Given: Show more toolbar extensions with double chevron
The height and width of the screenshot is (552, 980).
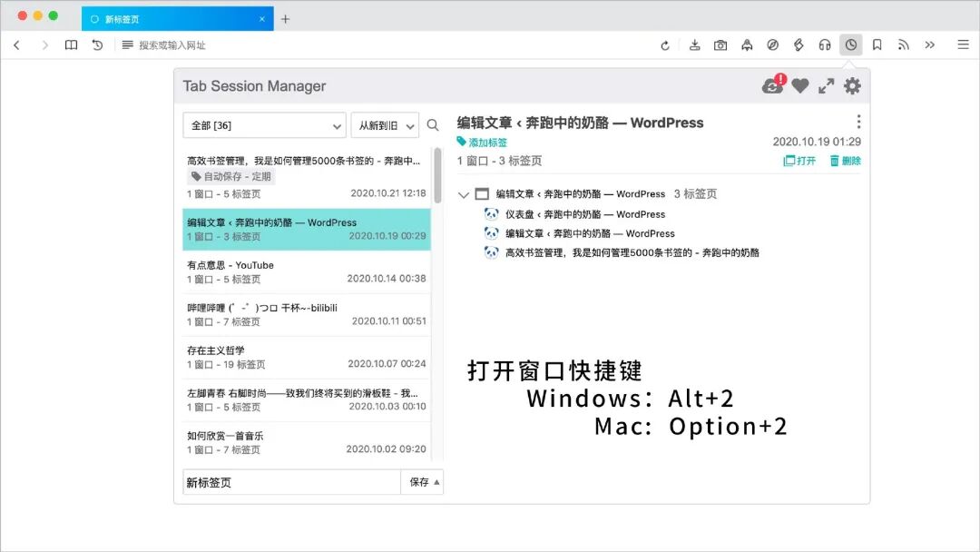Looking at the screenshot, I should pyautogui.click(x=930, y=45).
